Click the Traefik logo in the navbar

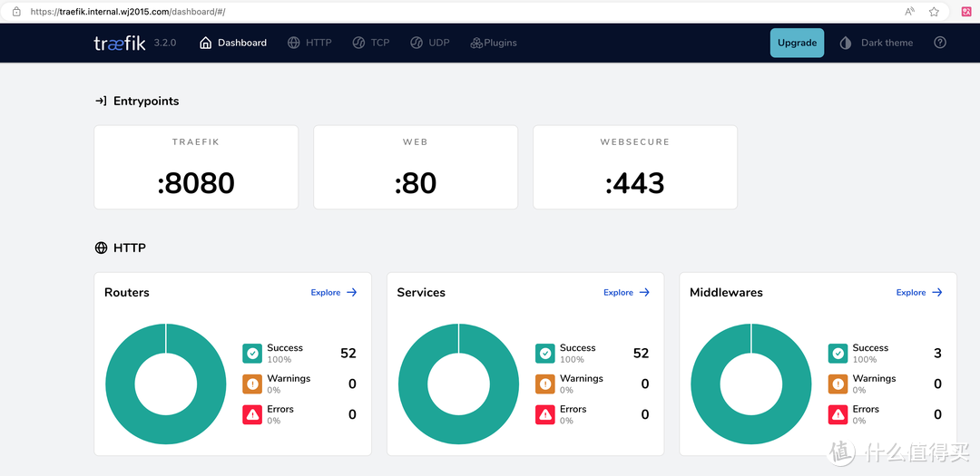point(119,43)
